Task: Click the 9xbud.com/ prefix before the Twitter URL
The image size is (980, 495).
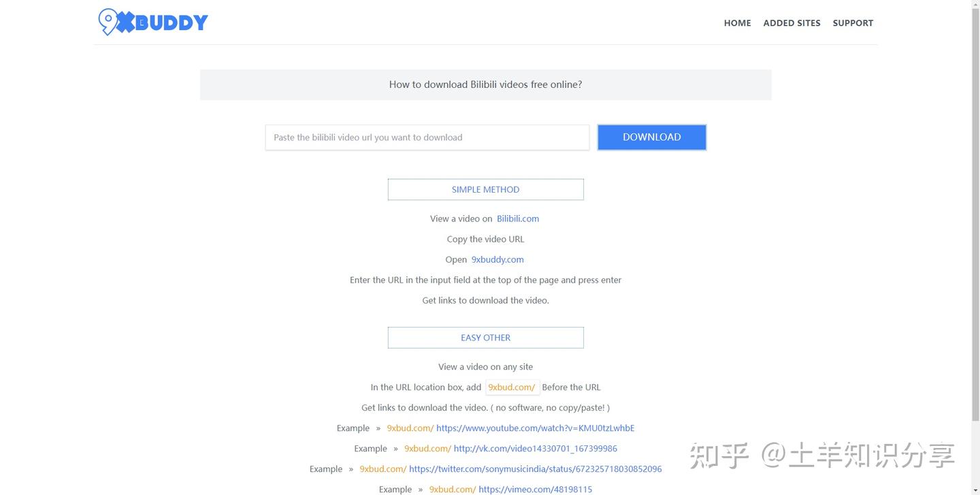Action: coord(383,469)
